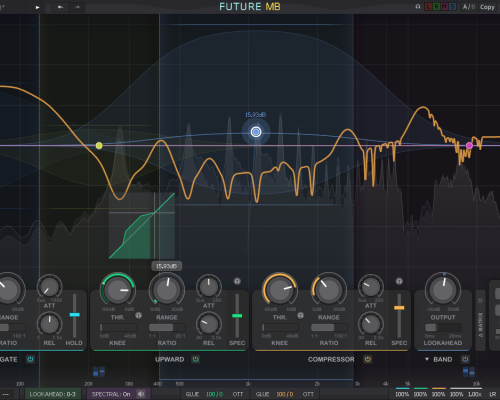Click the magenta band node on graph
Screen dimensions: 500x400
coord(469,145)
